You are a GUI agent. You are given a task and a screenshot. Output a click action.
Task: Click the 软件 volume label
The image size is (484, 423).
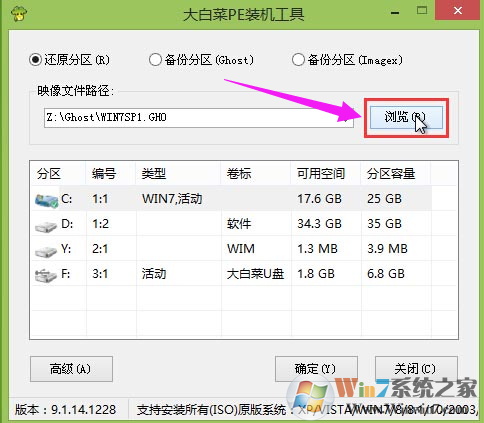(x=239, y=224)
